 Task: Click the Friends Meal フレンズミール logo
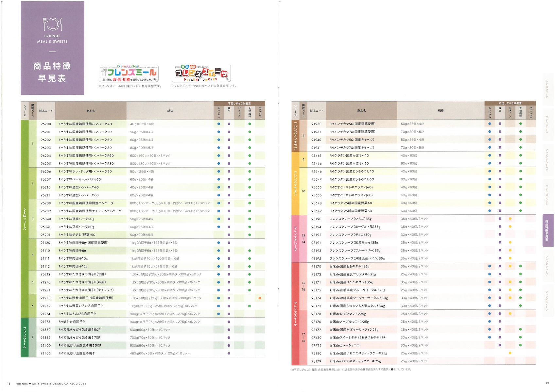tap(129, 73)
